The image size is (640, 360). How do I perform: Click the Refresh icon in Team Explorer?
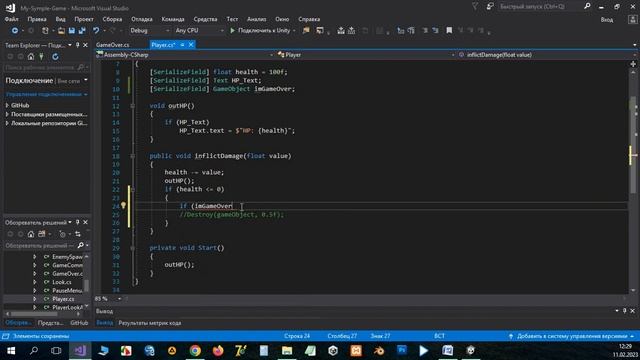pos(55,57)
